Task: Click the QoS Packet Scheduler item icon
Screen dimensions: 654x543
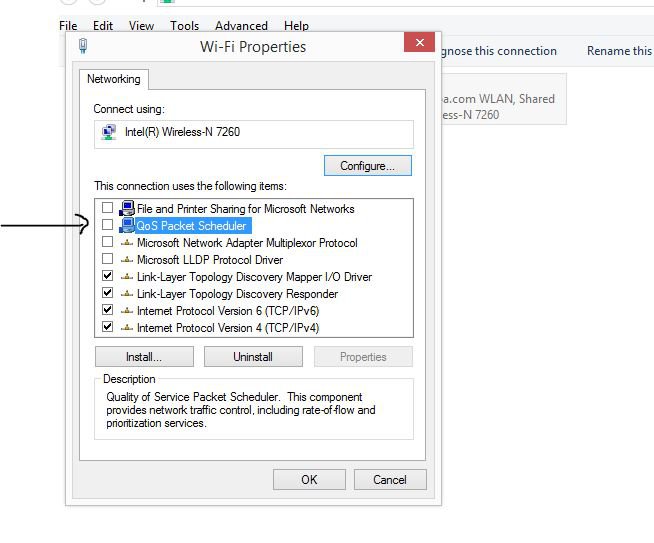Action: 127,225
